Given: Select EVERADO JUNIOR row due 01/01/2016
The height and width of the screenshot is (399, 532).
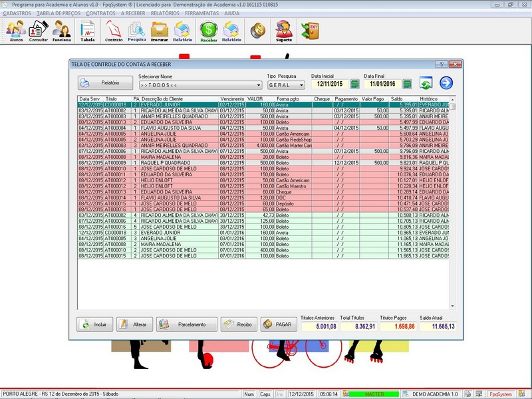Looking at the screenshot, I should point(263,233).
